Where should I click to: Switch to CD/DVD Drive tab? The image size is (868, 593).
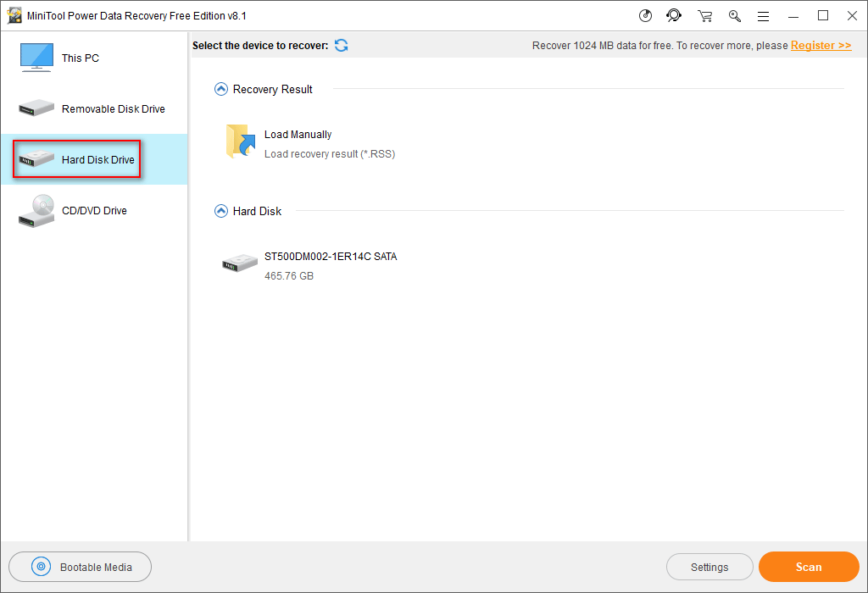coord(94,210)
